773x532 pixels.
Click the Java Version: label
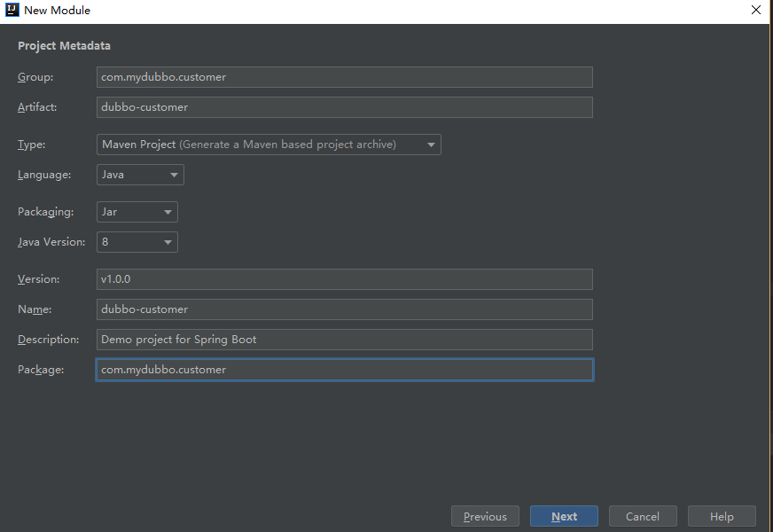[x=51, y=242]
